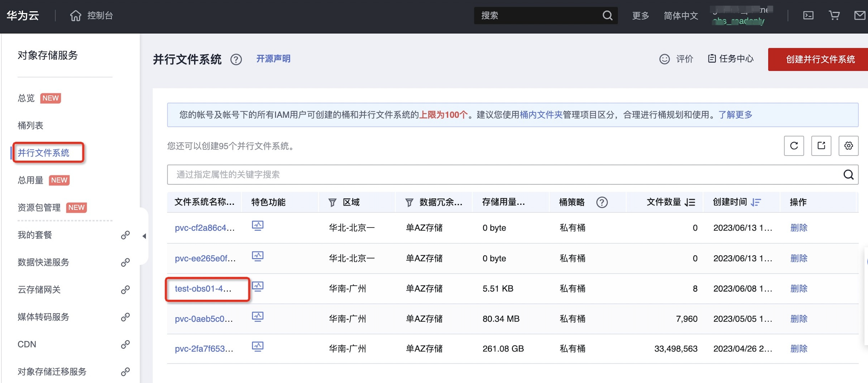Viewport: 868px width, 383px height.
Task: Click the 了解更多 link in the notice
Action: (x=735, y=115)
